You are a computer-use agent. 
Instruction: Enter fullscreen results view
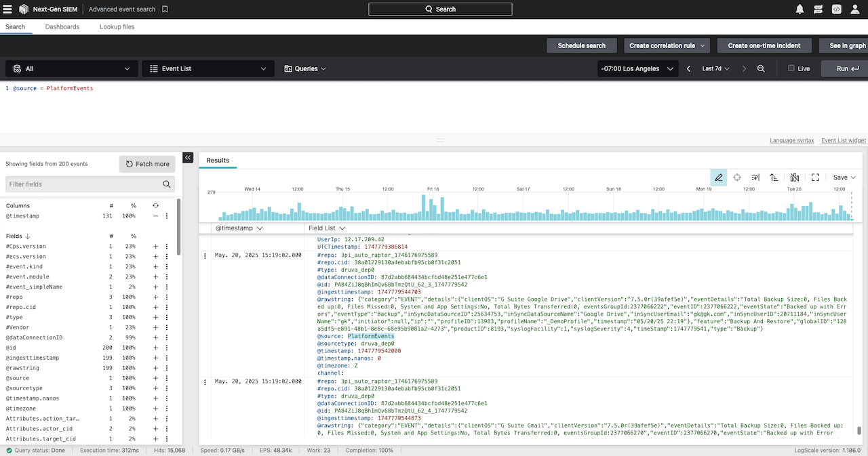pos(816,178)
